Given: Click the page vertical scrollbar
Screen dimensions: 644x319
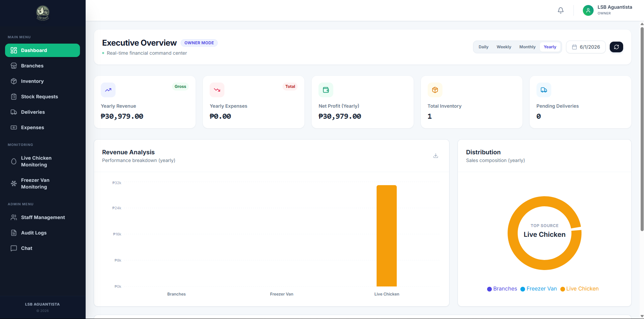Looking at the screenshot, I should [642, 129].
